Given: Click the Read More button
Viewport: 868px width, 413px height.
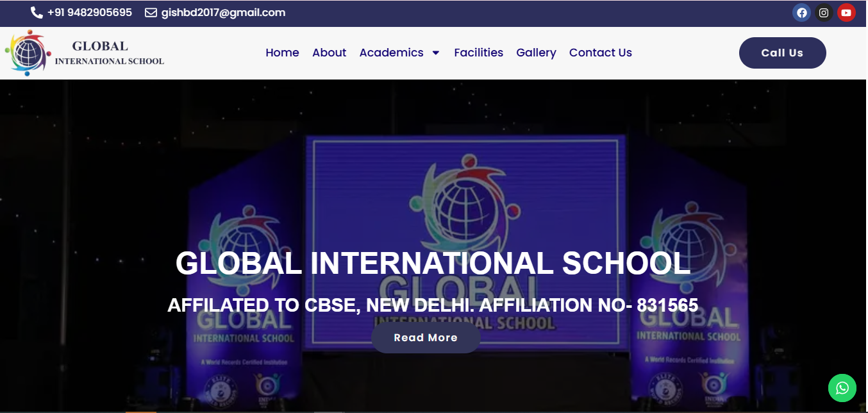Looking at the screenshot, I should (426, 337).
